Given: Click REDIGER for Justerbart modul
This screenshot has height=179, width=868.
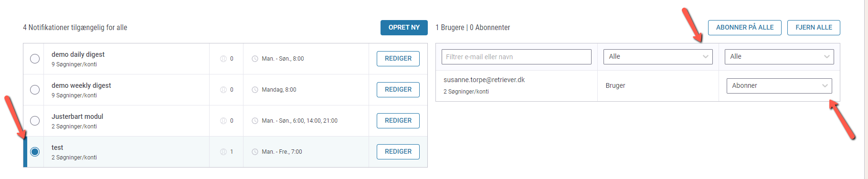Looking at the screenshot, I should tap(398, 121).
